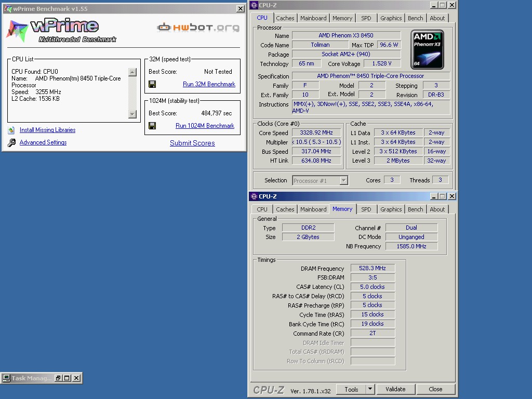Minimize the upper CPU-Z window

coord(434,5)
